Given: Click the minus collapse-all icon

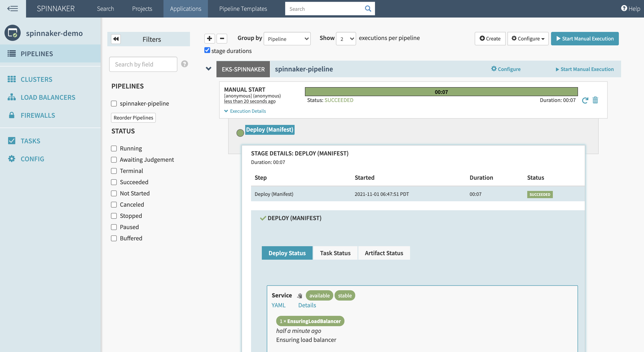Looking at the screenshot, I should 222,39.
